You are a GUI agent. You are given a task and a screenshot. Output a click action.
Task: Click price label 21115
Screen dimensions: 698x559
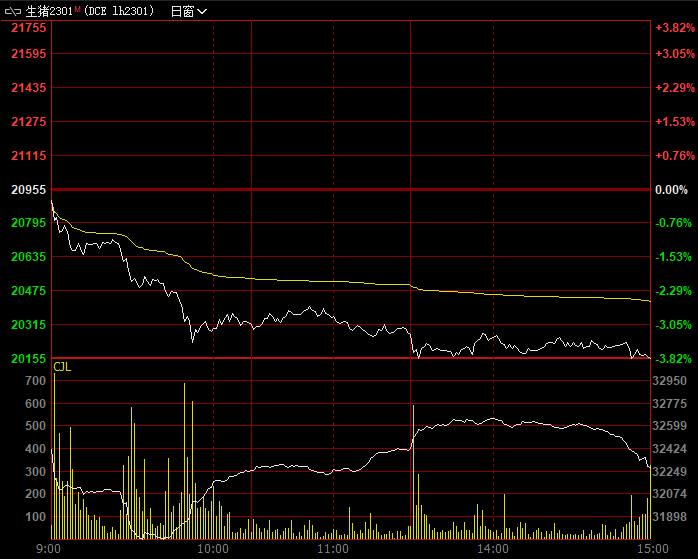[x=29, y=156]
